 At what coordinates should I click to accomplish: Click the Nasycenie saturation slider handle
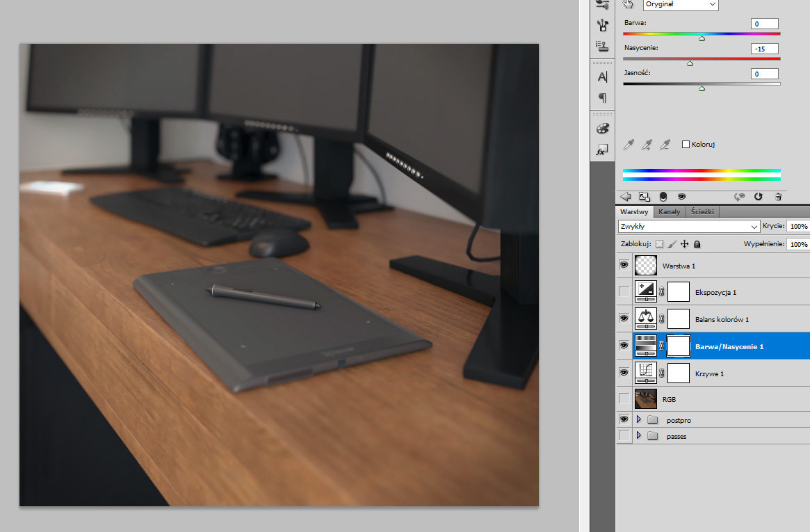coord(690,63)
